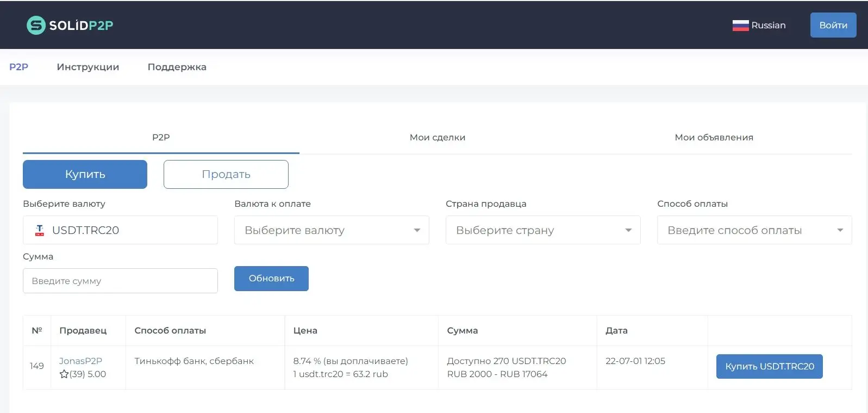Expand the seller country dropdown

(x=543, y=230)
